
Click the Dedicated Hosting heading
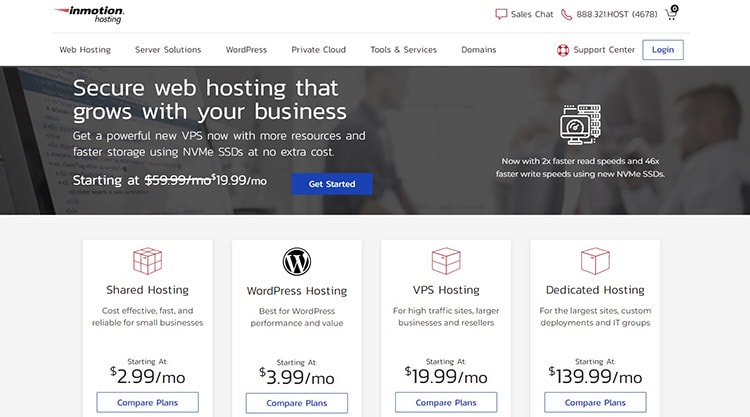(x=595, y=290)
